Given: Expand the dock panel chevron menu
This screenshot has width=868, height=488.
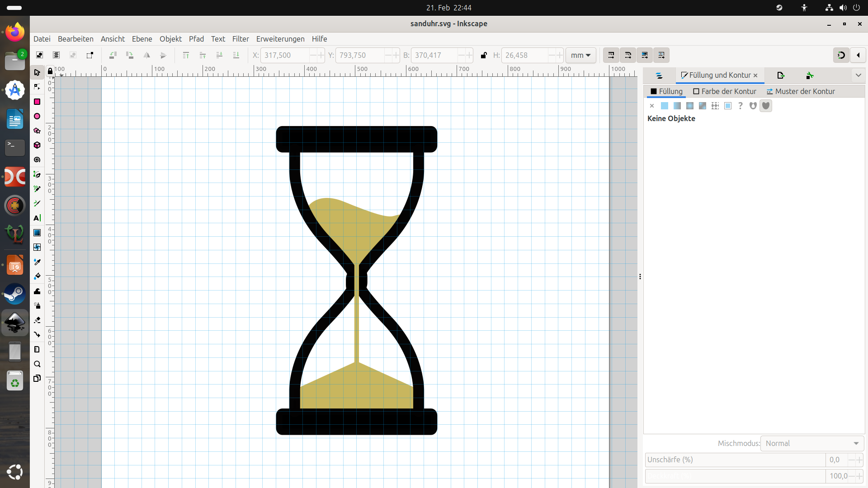Looking at the screenshot, I should pos(858,75).
